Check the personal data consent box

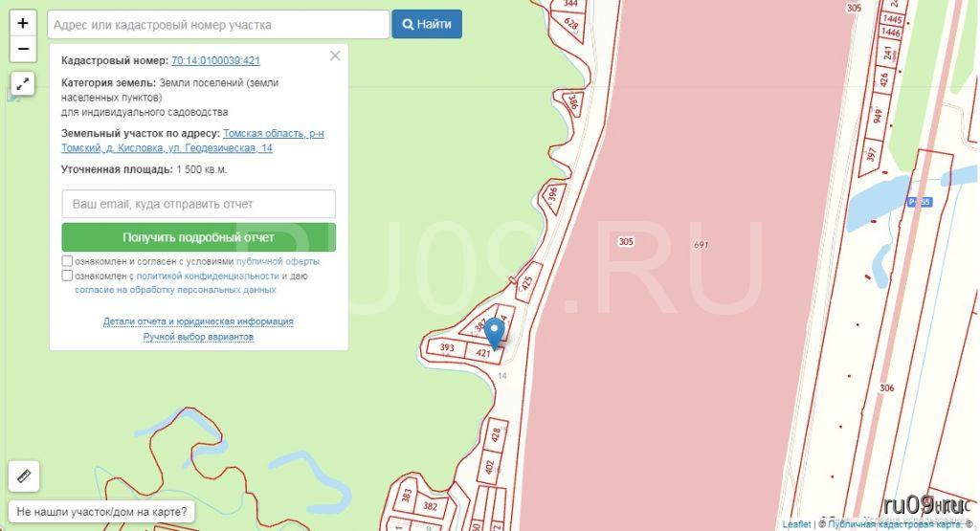pos(68,276)
